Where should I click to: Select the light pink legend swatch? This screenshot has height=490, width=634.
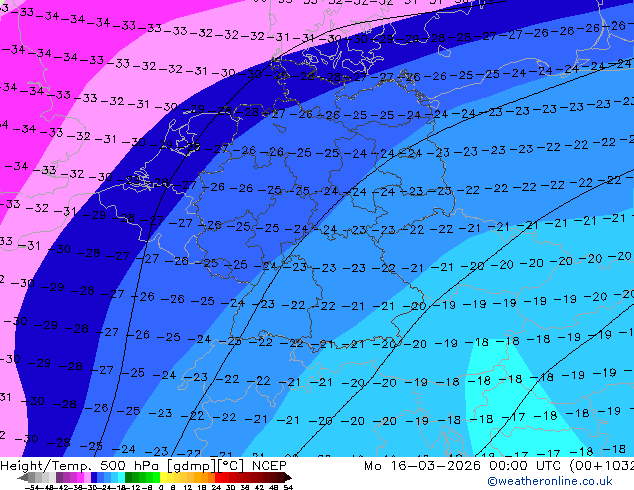pyautogui.click(x=87, y=477)
